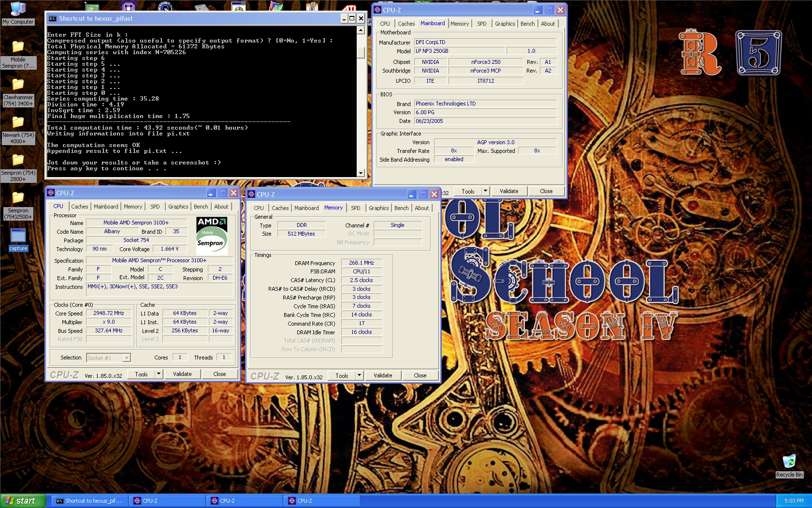Click the Core Voltage value 1.664 V

click(x=170, y=249)
